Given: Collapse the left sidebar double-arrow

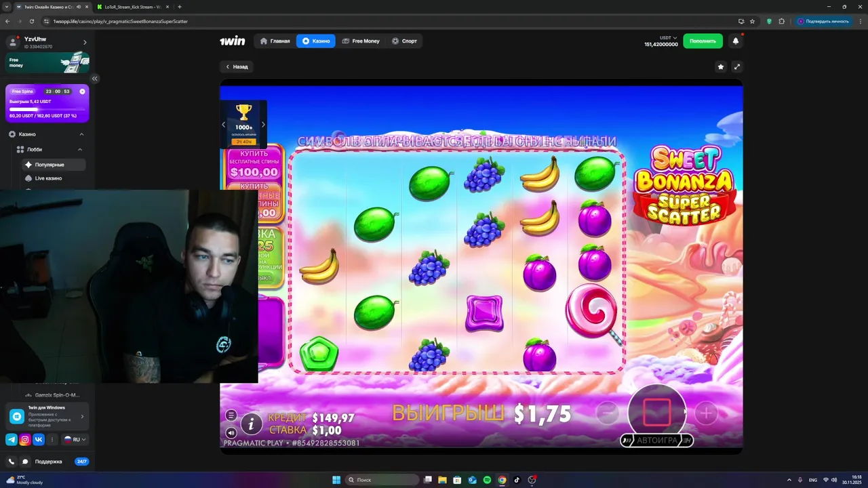Looking at the screenshot, I should (95, 79).
